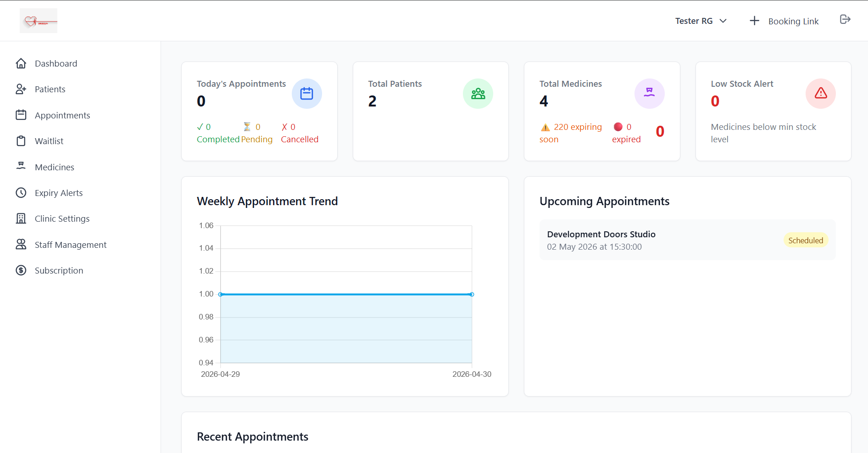Click the logout icon in header
The width and height of the screenshot is (868, 453).
845,19
